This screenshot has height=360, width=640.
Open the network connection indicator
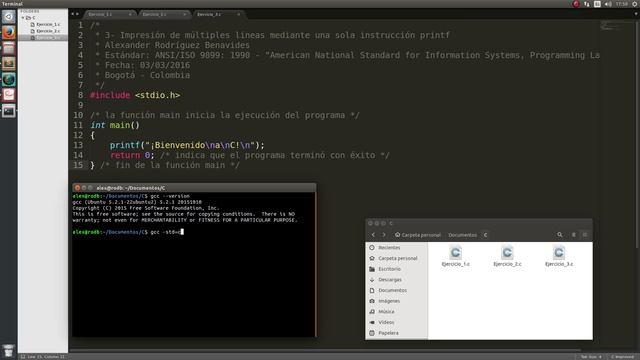pos(587,4)
